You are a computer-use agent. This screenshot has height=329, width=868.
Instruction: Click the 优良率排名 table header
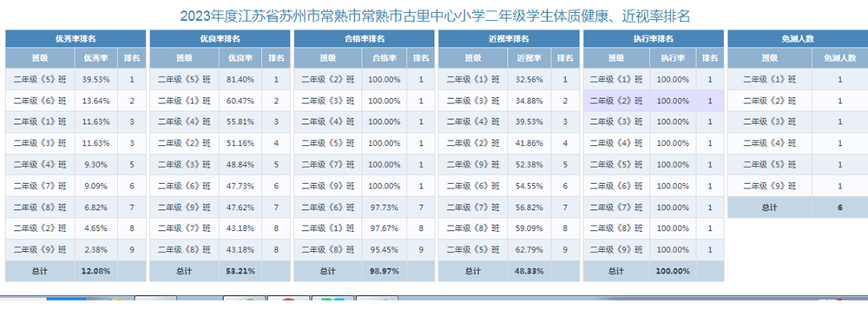coord(220,39)
